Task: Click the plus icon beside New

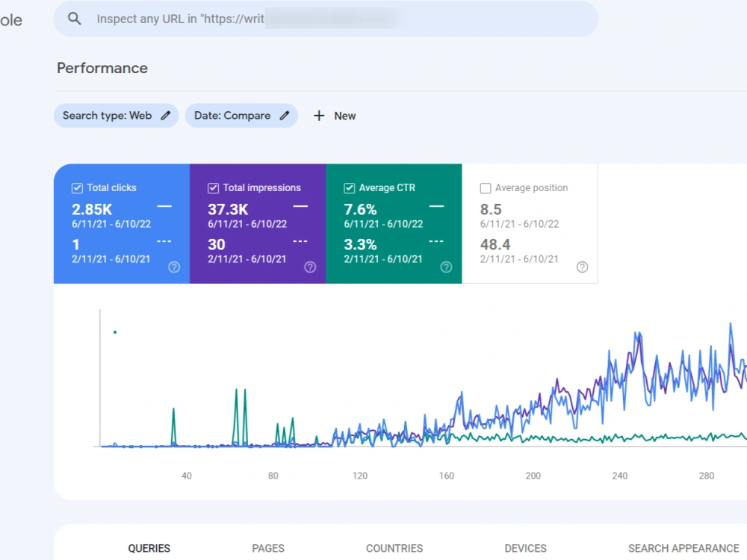Action: [319, 116]
